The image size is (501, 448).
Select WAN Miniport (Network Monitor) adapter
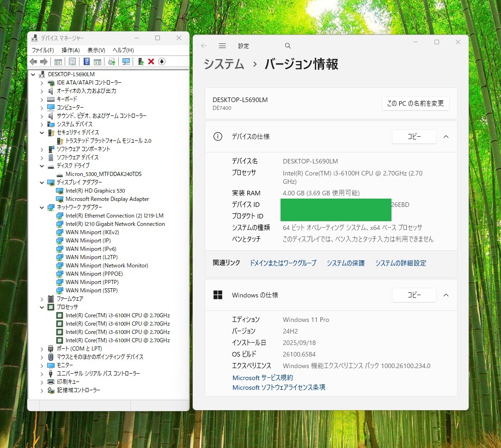(x=107, y=266)
